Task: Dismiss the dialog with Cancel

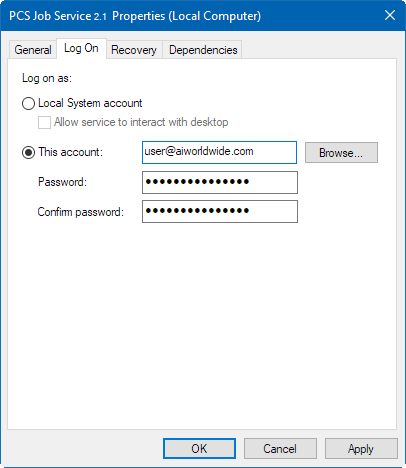Action: click(x=280, y=449)
